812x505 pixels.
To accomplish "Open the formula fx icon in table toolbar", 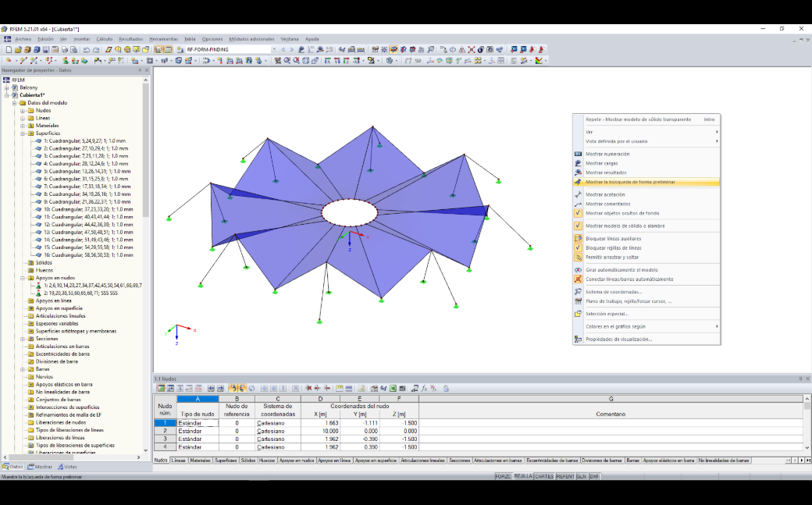I will (x=424, y=389).
